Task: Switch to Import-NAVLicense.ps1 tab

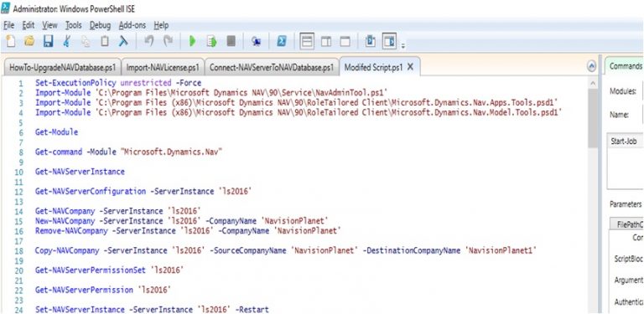Action: pos(163,67)
